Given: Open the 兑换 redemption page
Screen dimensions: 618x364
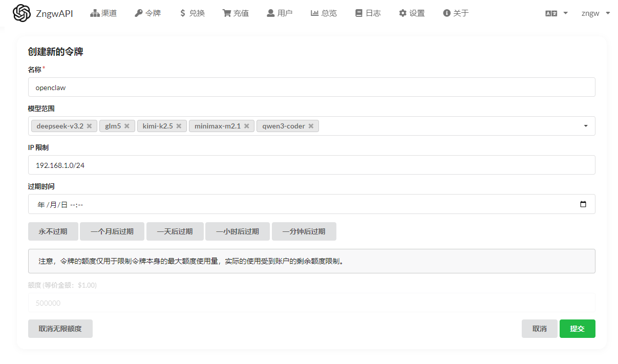Looking at the screenshot, I should click(192, 13).
